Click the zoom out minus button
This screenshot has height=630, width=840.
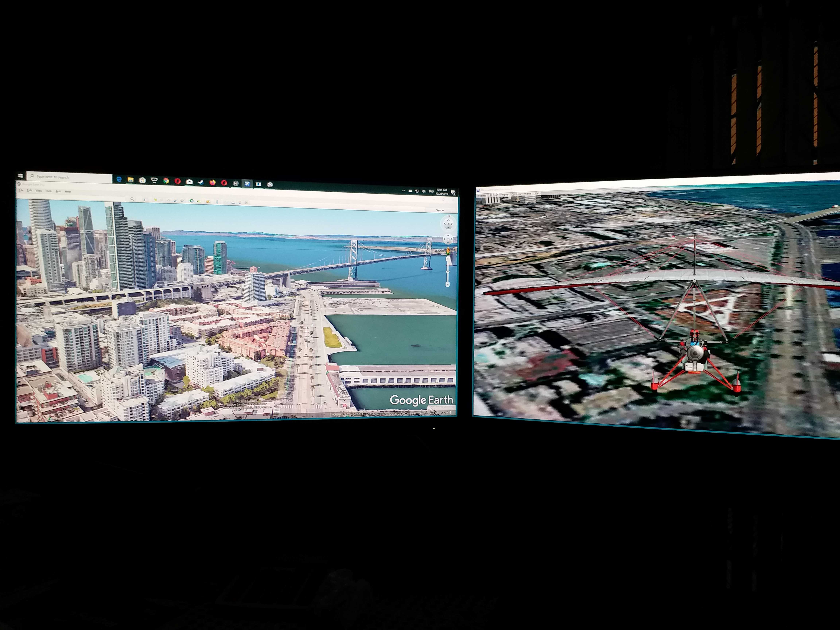point(448,284)
